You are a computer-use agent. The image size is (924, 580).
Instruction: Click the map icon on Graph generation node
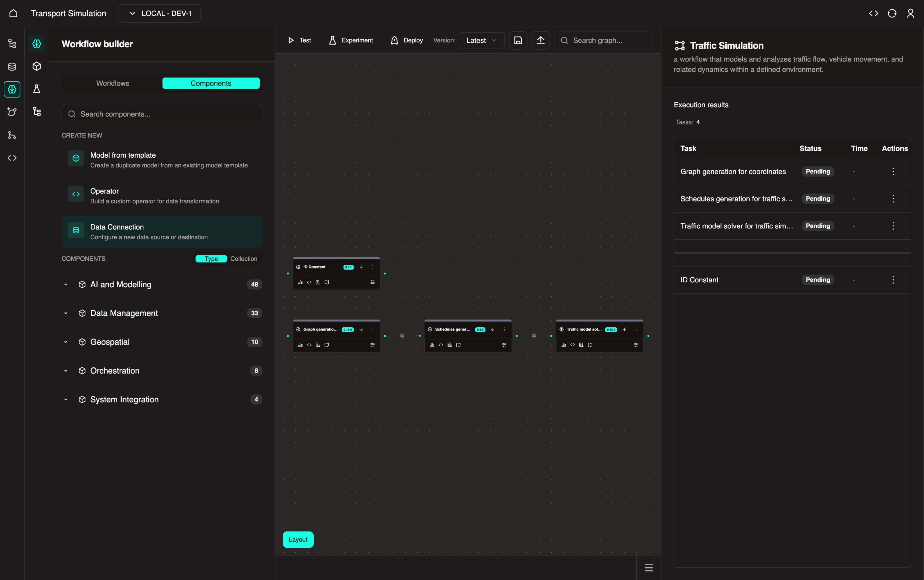[x=327, y=344]
